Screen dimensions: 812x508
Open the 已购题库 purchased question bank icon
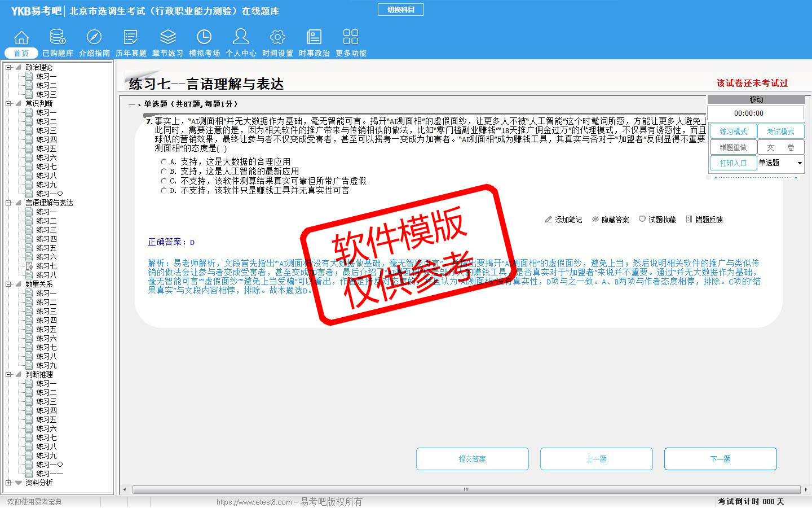[58, 37]
